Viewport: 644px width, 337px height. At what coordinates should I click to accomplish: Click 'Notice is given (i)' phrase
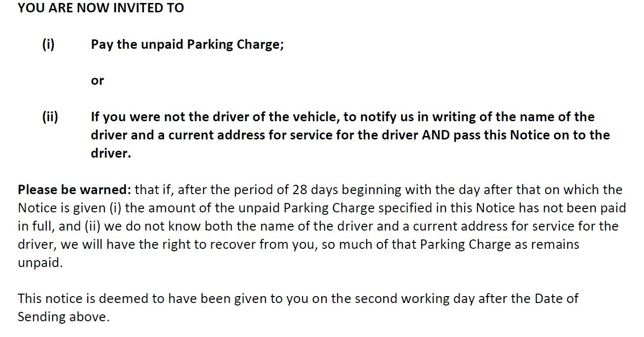click(70, 208)
